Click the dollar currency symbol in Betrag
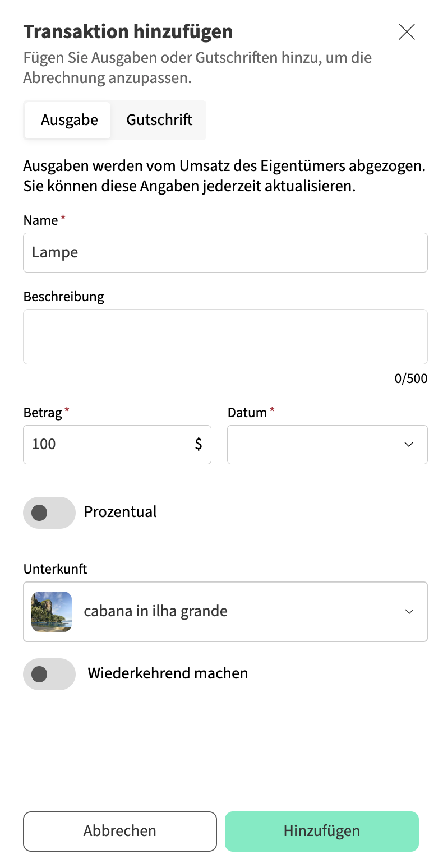This screenshot has height=868, width=443. click(x=199, y=444)
